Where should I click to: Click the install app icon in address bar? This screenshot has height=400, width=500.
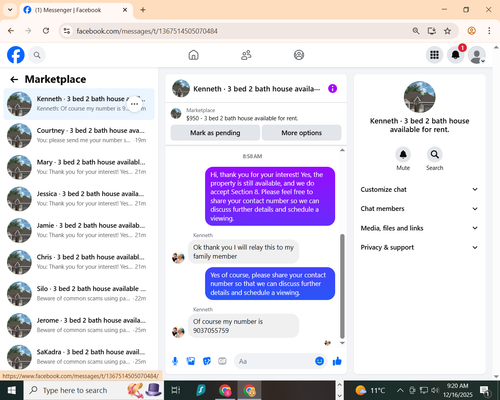[x=432, y=31]
